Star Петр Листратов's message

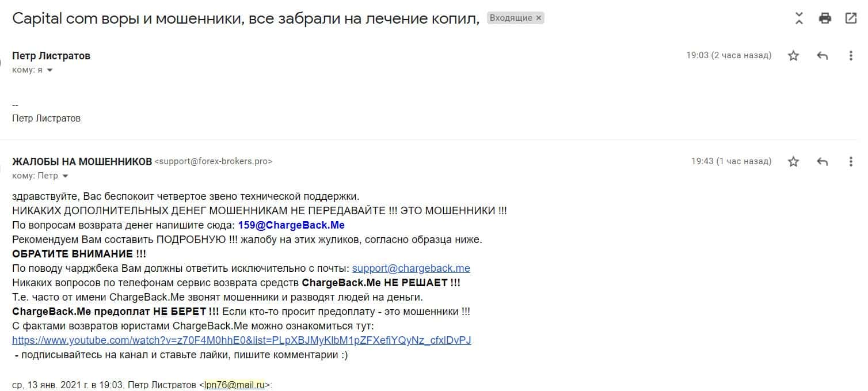[x=794, y=56]
